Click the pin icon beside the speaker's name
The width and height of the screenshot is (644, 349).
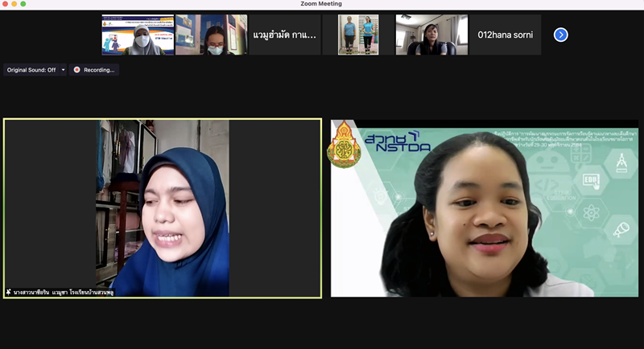pyautogui.click(x=9, y=292)
